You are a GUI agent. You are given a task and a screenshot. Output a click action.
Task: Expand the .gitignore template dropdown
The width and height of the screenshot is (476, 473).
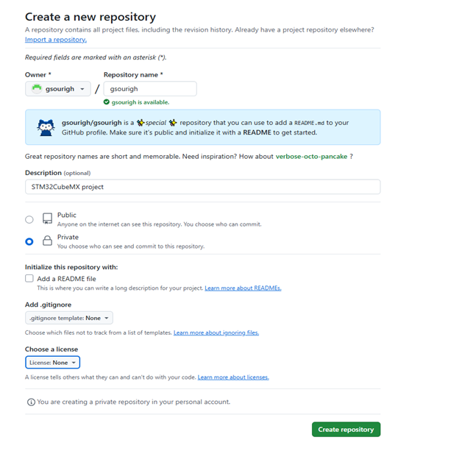[69, 318]
